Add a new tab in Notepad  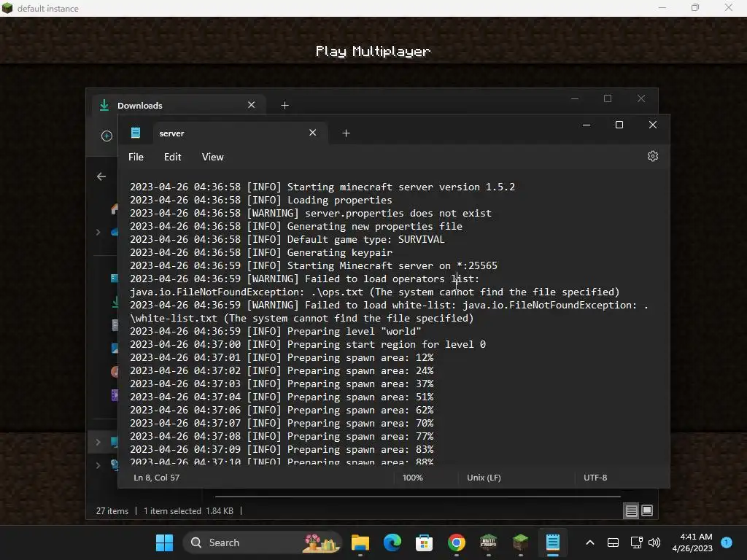pyautogui.click(x=347, y=133)
